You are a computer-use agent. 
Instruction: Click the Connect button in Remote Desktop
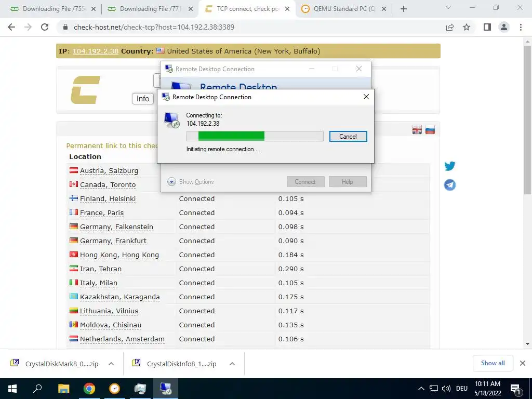[x=305, y=182]
